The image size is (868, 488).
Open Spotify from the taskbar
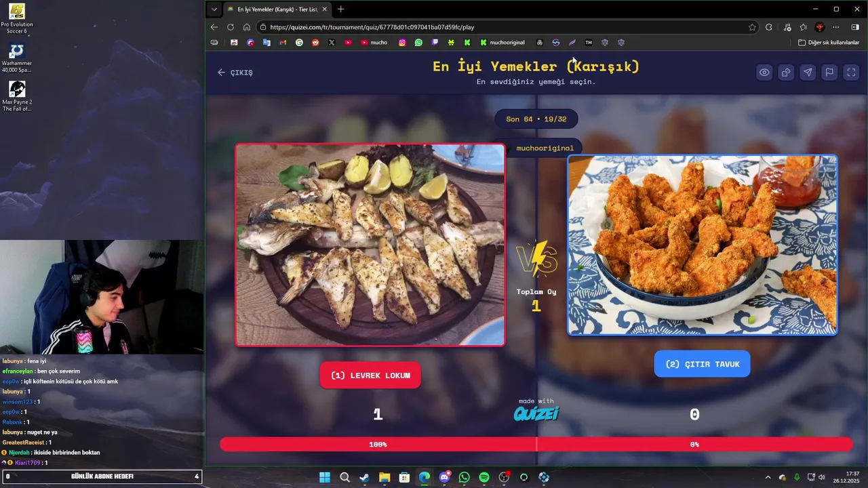pyautogui.click(x=484, y=477)
